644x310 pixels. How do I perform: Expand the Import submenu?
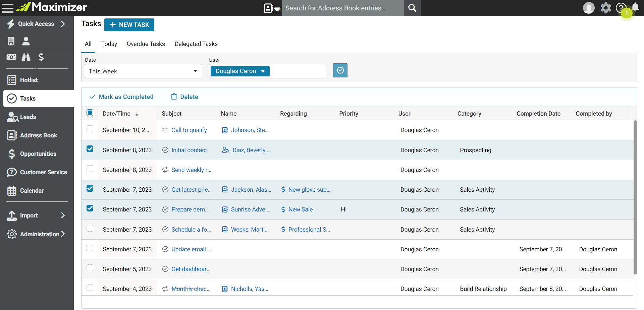coord(63,215)
